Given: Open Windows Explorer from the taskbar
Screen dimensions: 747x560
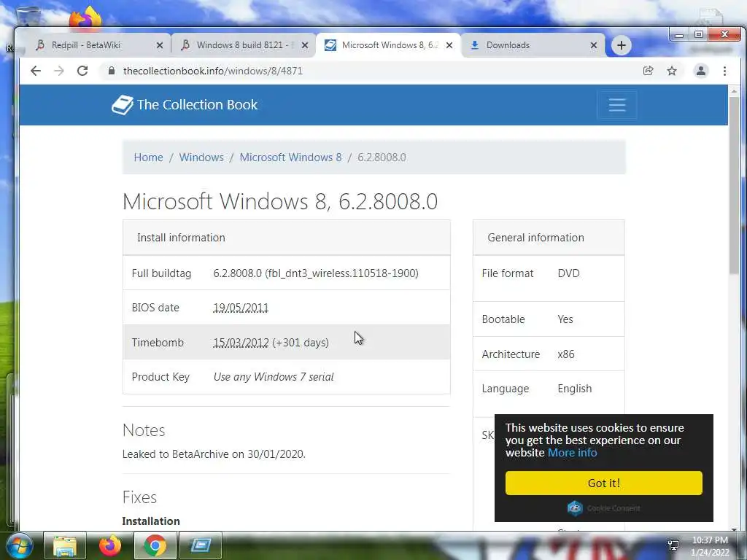Looking at the screenshot, I should pos(65,545).
